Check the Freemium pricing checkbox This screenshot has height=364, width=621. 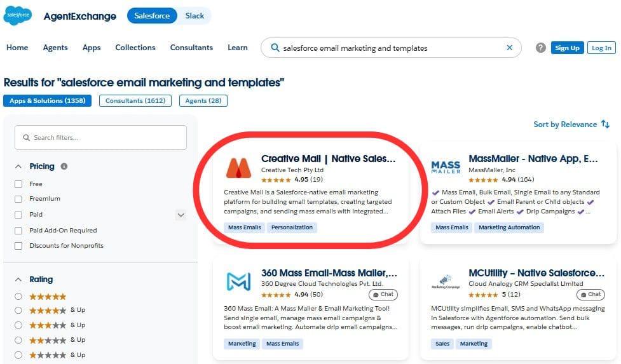click(18, 199)
